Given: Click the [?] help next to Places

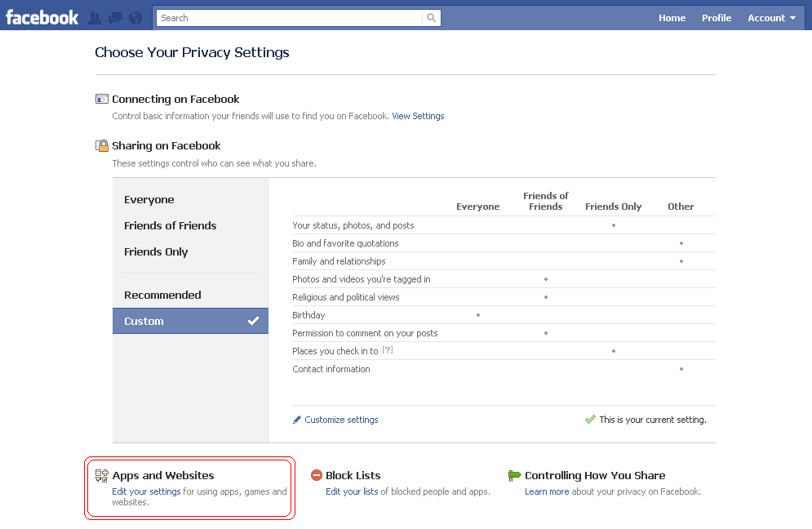Looking at the screenshot, I should (388, 350).
